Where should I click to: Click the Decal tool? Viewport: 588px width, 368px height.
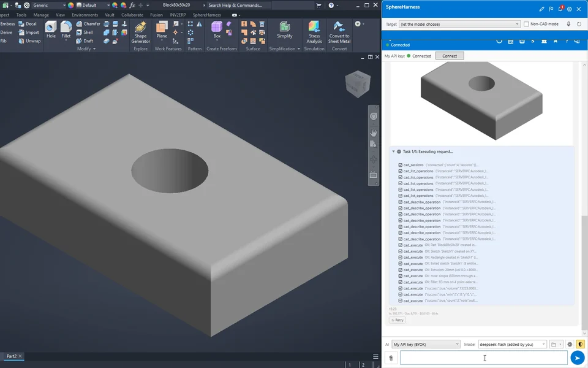click(x=28, y=24)
